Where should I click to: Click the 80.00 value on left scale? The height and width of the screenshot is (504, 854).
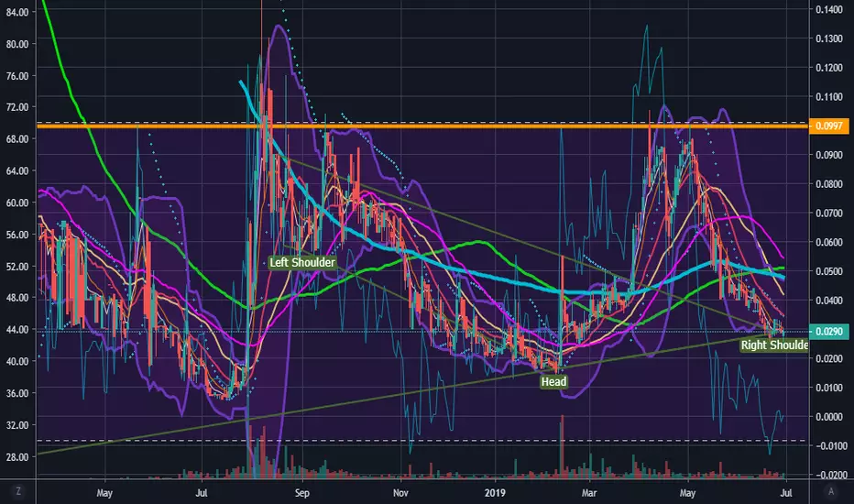16,44
